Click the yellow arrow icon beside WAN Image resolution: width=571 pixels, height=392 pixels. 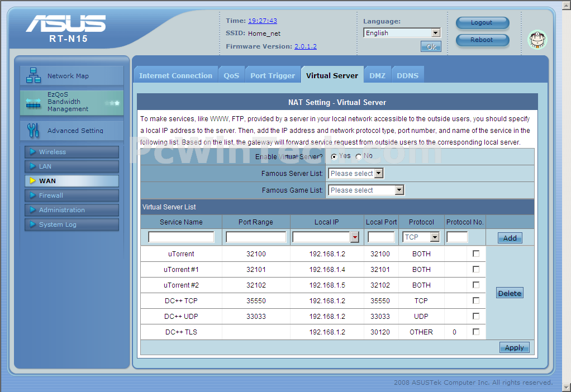[33, 180]
